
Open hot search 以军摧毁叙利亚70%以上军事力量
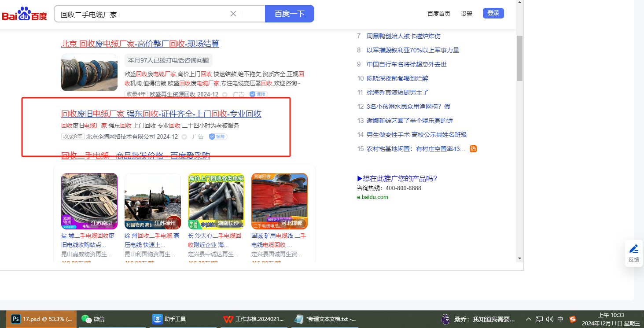click(413, 50)
